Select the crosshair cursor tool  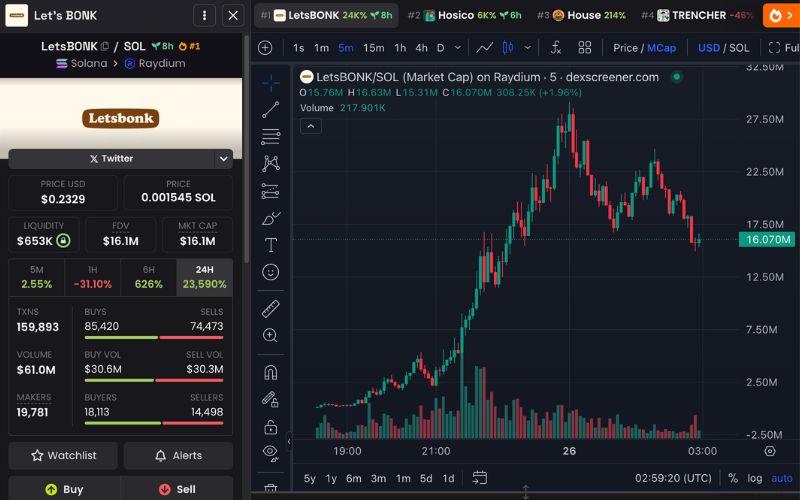coord(271,83)
